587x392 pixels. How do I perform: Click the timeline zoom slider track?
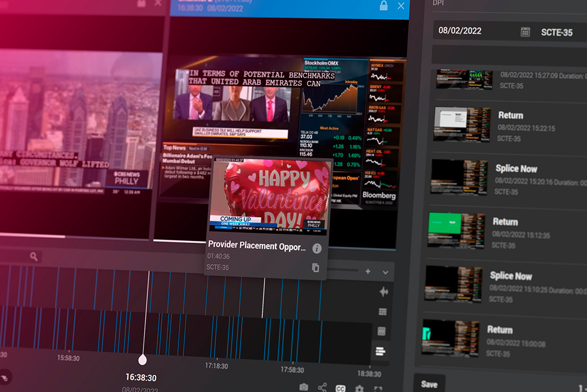(342, 270)
